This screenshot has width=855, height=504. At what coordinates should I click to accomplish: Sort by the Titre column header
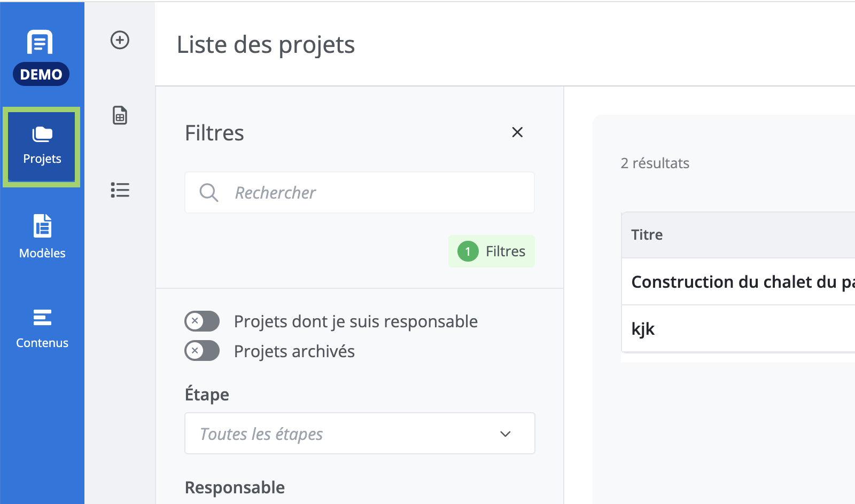point(647,235)
